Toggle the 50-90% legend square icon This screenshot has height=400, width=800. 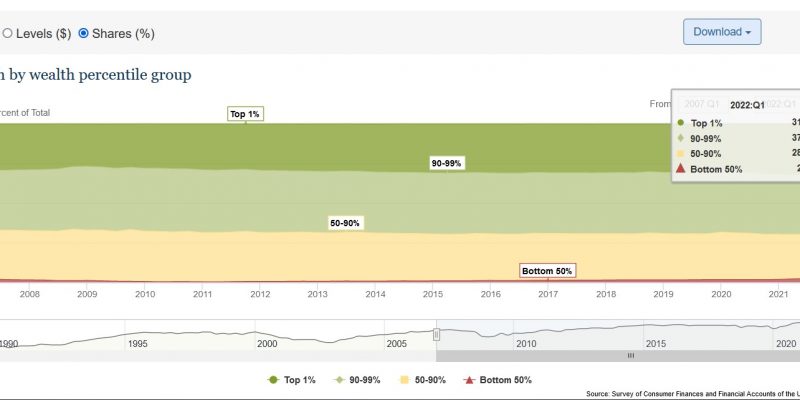(x=404, y=380)
